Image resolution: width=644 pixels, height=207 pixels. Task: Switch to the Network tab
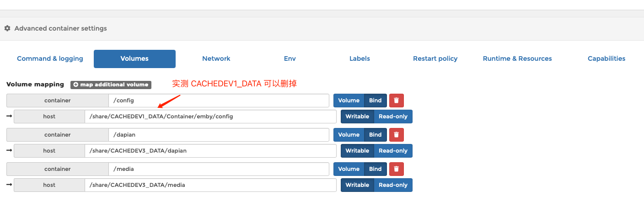click(x=216, y=58)
